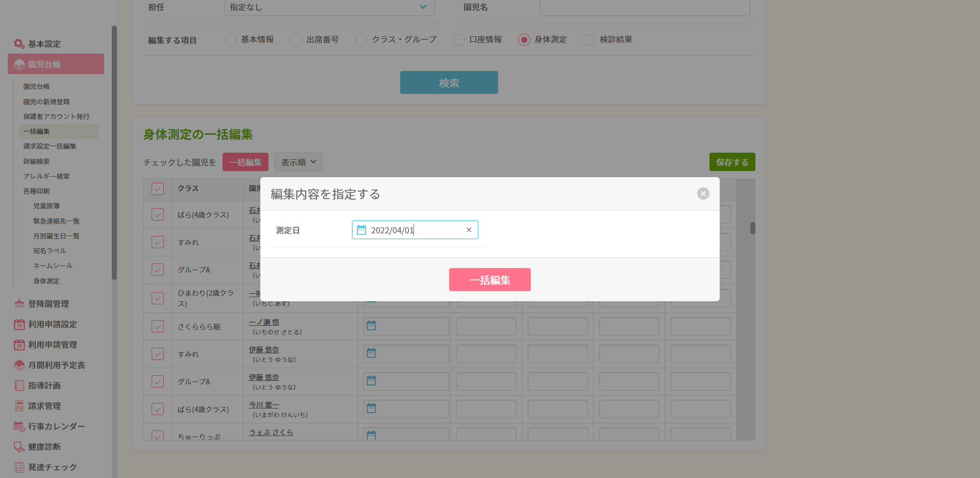
Task: Open calendar picker in 測定日 field
Action: (x=361, y=230)
